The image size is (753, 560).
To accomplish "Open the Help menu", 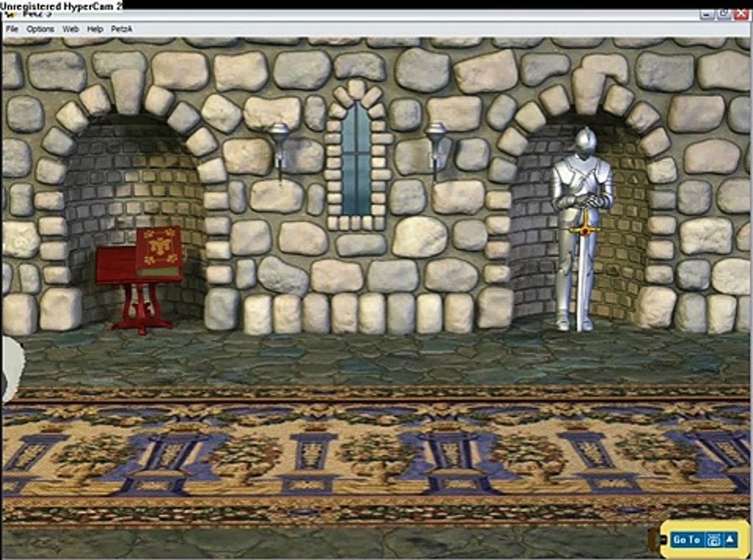I will pos(95,29).
